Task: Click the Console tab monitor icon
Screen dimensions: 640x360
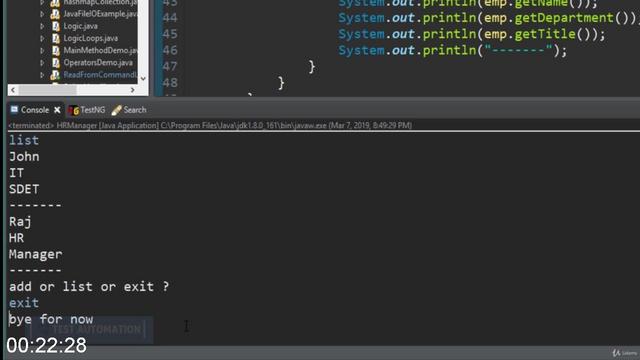Action: coord(14,109)
